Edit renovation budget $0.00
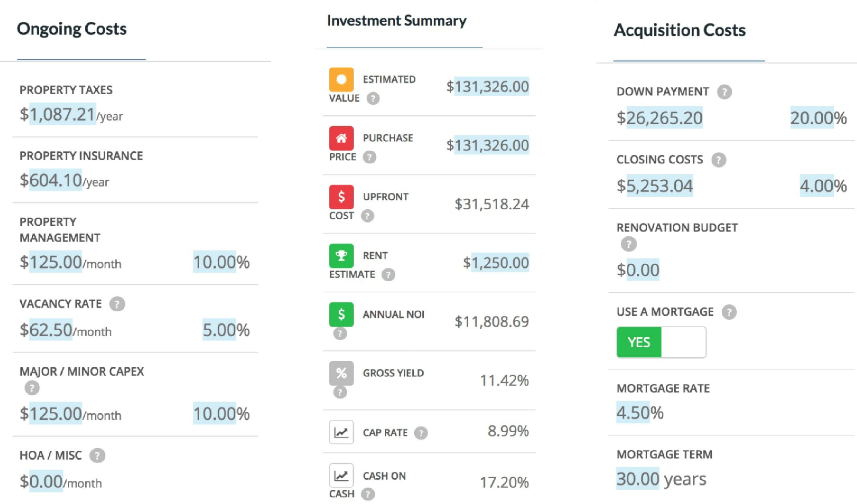857x504 pixels. click(x=643, y=270)
